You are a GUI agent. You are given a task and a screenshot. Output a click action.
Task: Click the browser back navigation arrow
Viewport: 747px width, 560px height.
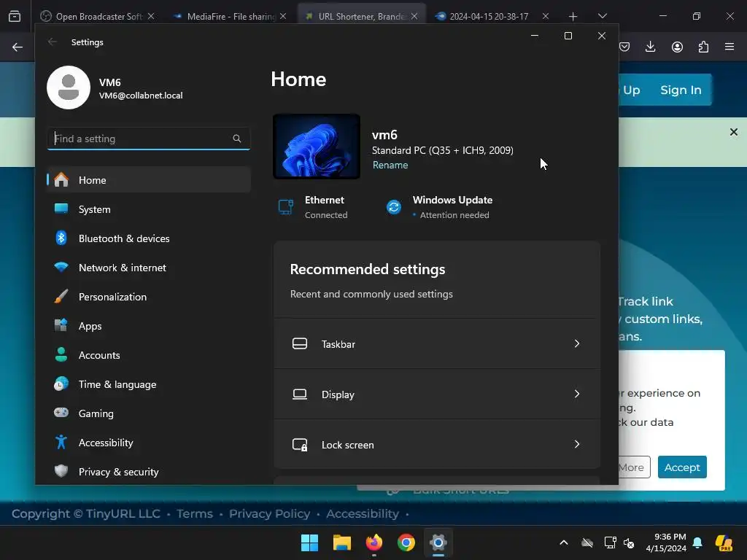coord(18,47)
